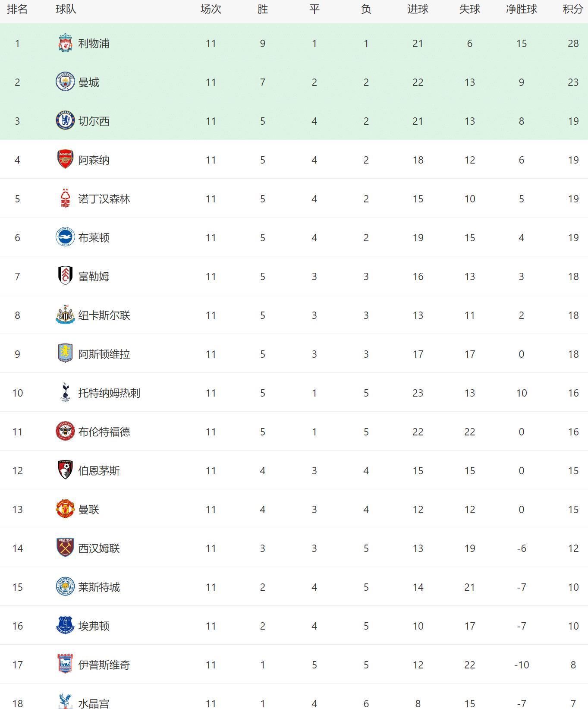The height and width of the screenshot is (709, 588).
Task: Open the 伊普斯维奇 team link
Action: 104,665
